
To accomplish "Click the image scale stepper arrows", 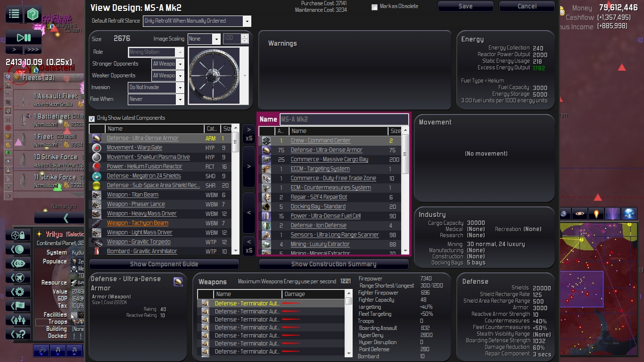I will coord(245,39).
